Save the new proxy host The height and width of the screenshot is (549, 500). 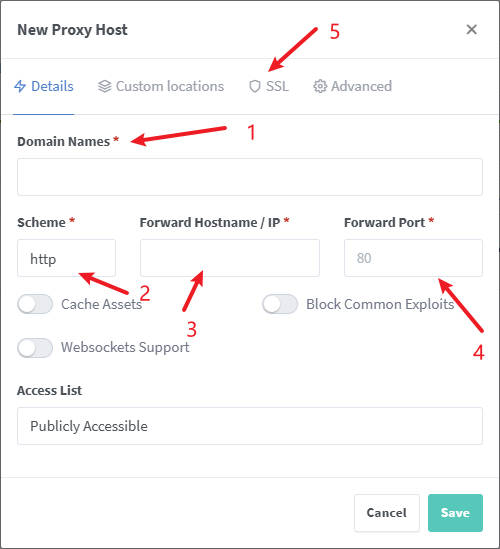click(x=455, y=513)
